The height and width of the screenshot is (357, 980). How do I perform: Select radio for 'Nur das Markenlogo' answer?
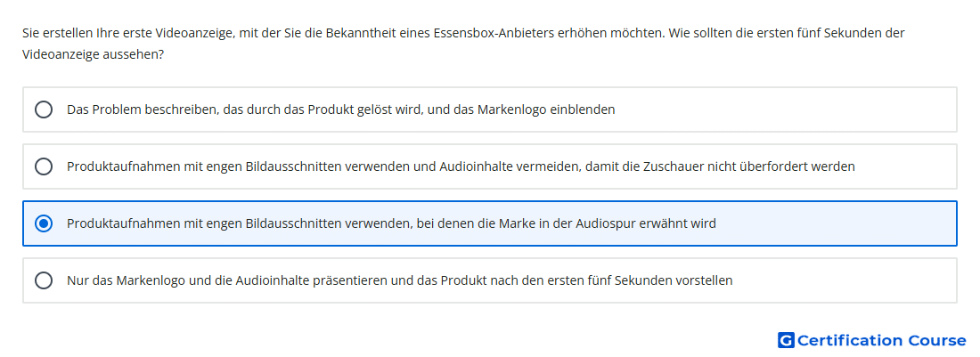[x=44, y=280]
